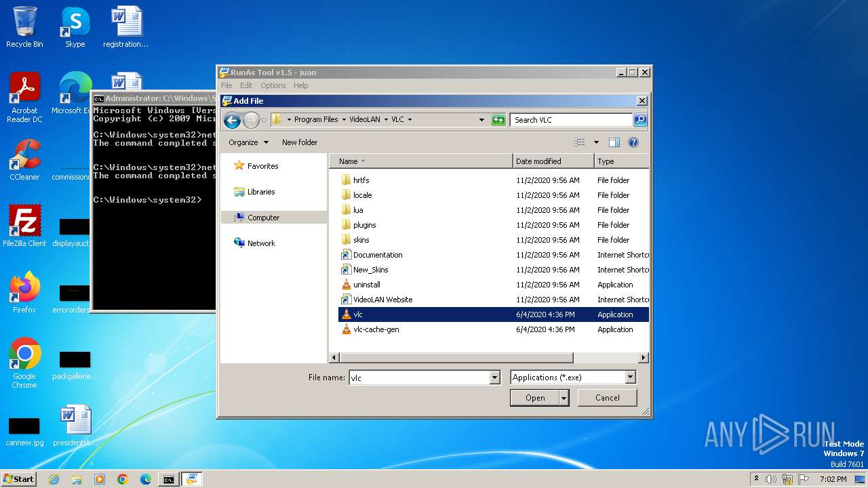
Task: Expand the view options dropdown arrow
Action: [x=597, y=142]
